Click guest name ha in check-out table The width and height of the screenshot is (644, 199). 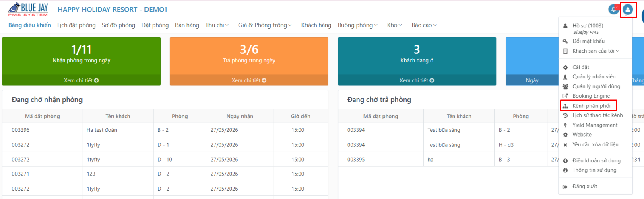point(431,160)
